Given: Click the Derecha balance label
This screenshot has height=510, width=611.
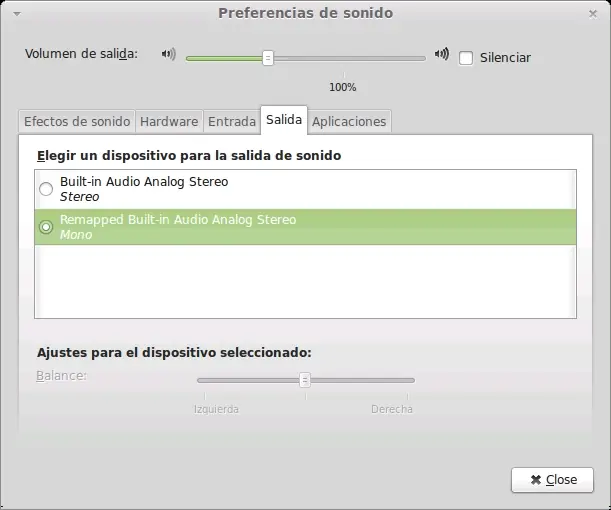Looking at the screenshot, I should click(x=392, y=409).
